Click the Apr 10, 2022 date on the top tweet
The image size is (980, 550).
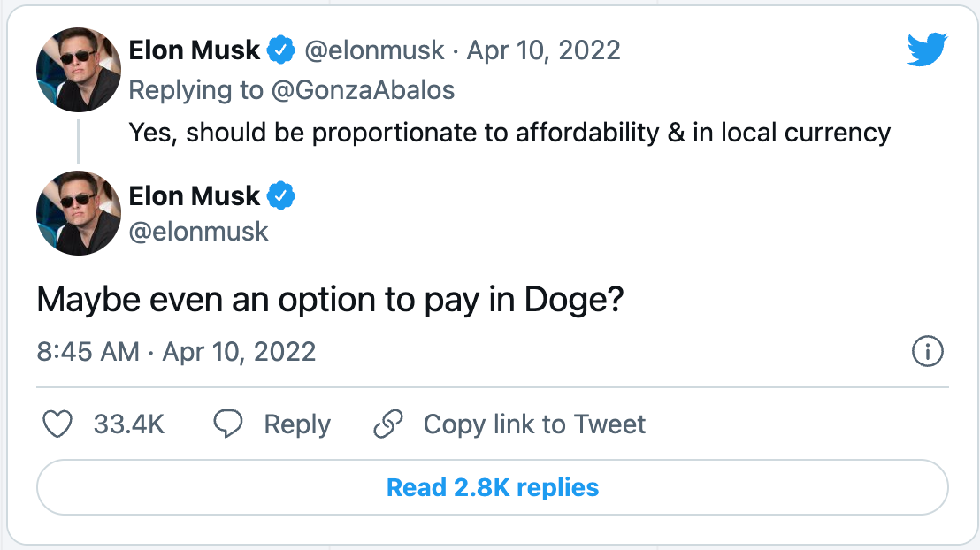(543, 50)
